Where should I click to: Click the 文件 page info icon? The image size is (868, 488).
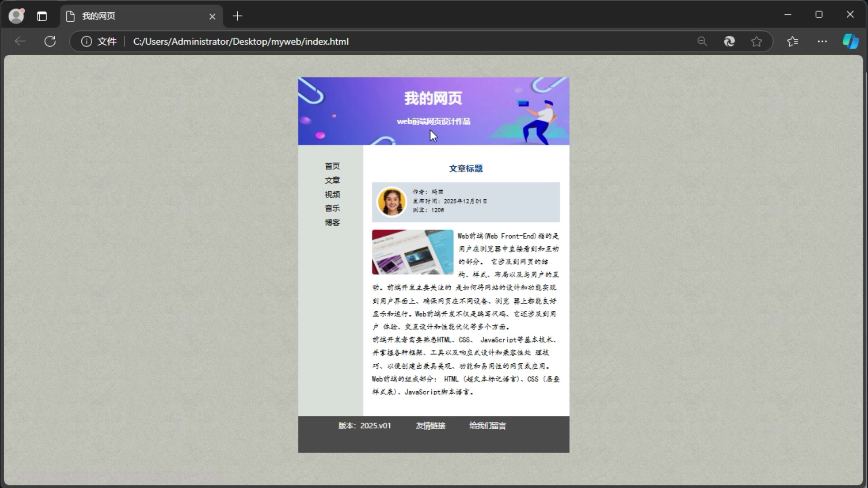coord(86,41)
